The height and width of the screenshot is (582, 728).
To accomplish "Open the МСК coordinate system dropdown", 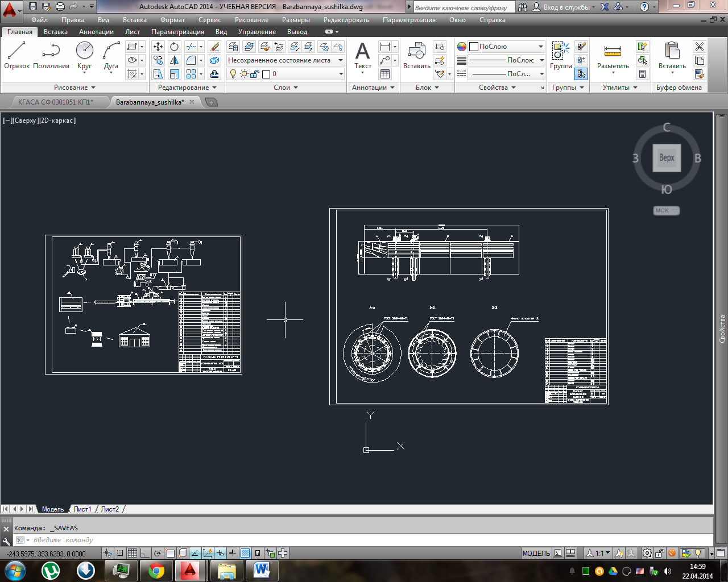I will coord(667,210).
